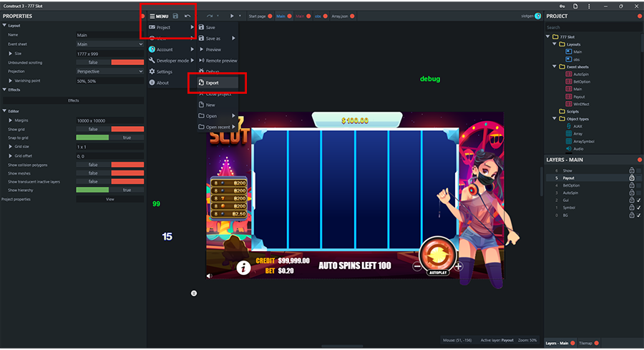The height and width of the screenshot is (350, 644).
Task: Click the redo arrow icon
Action: tap(210, 16)
